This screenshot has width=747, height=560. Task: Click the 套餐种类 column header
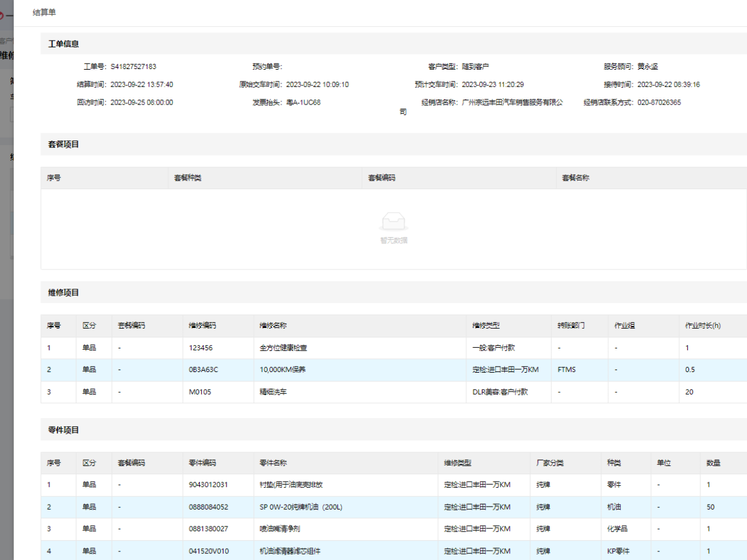click(x=188, y=178)
